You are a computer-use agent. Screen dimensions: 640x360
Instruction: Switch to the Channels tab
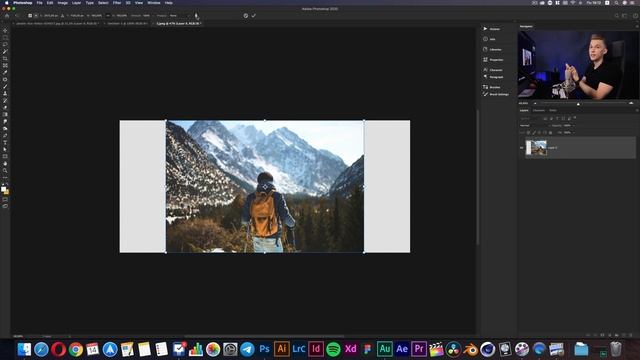click(x=539, y=110)
